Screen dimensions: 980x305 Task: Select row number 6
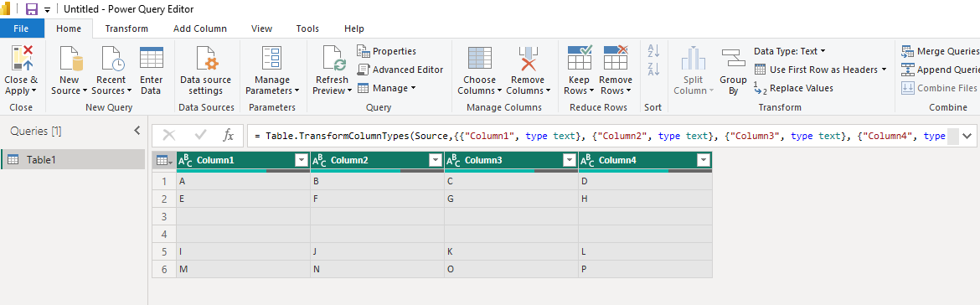(164, 269)
